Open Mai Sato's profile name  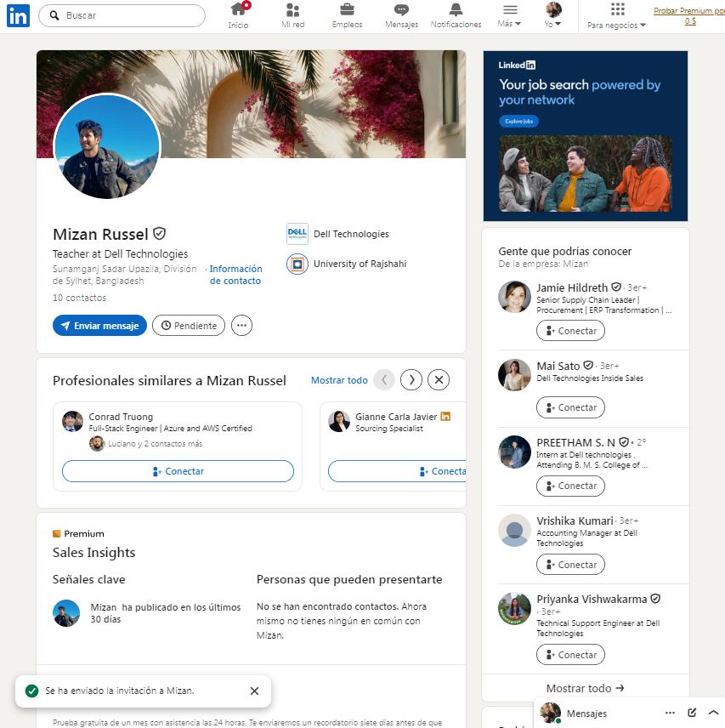(558, 366)
